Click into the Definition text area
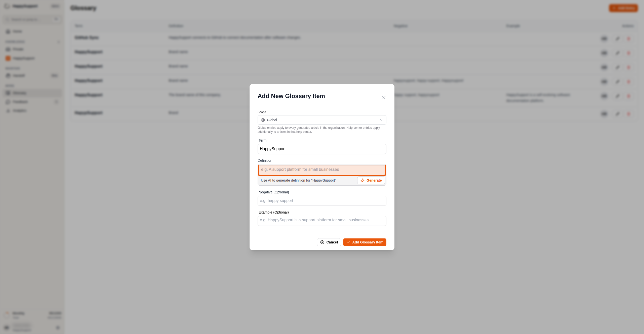 [x=322, y=170]
